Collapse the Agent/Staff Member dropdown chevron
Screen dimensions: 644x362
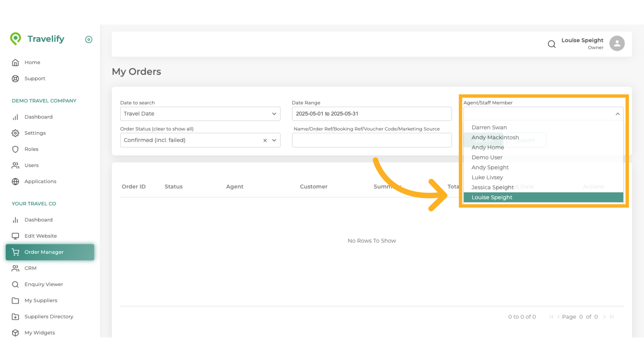tap(618, 114)
